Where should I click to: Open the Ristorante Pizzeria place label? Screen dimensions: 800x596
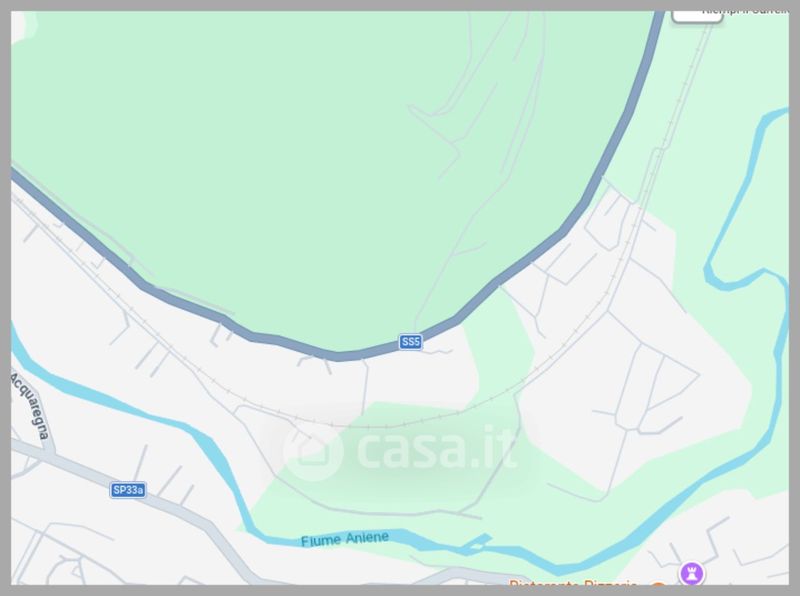click(x=573, y=583)
